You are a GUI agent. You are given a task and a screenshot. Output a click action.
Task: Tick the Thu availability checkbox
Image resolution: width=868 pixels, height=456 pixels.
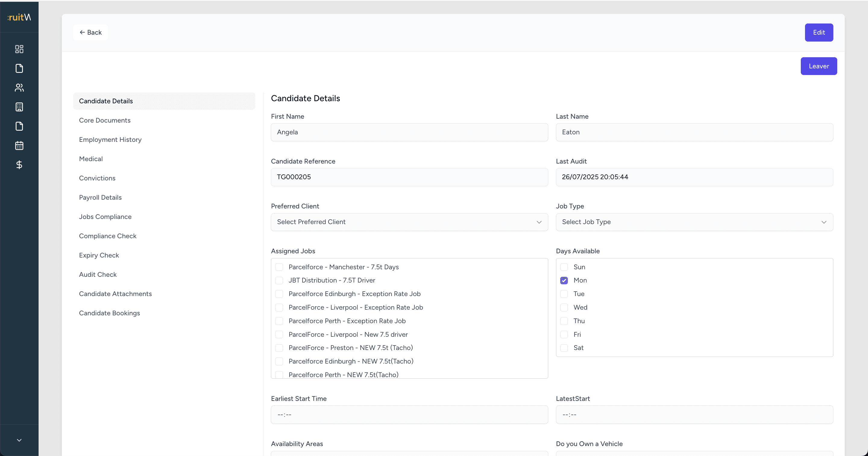pyautogui.click(x=564, y=321)
